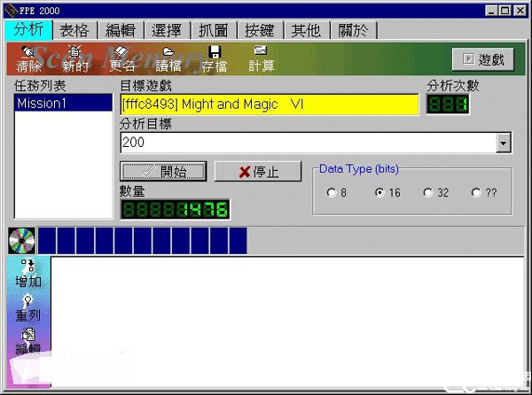
Task: Click the yellow 目標遊戲 Might and Magic field
Action: pyautogui.click(x=270, y=105)
